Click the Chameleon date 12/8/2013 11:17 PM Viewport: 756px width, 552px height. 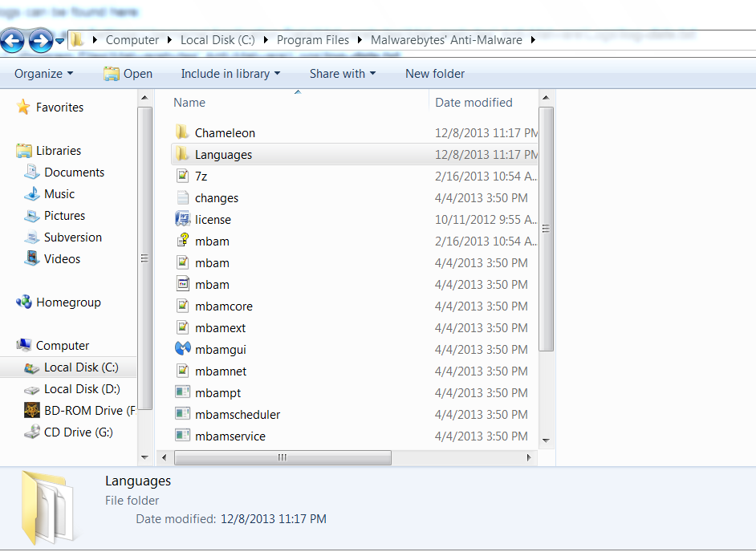(486, 133)
